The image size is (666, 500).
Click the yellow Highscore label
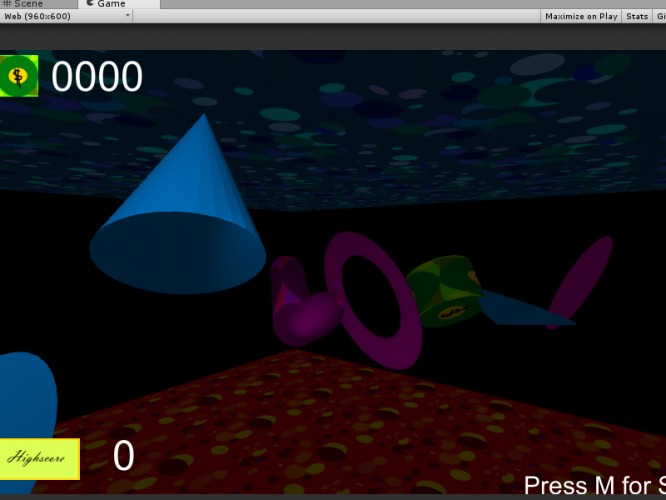click(40, 459)
